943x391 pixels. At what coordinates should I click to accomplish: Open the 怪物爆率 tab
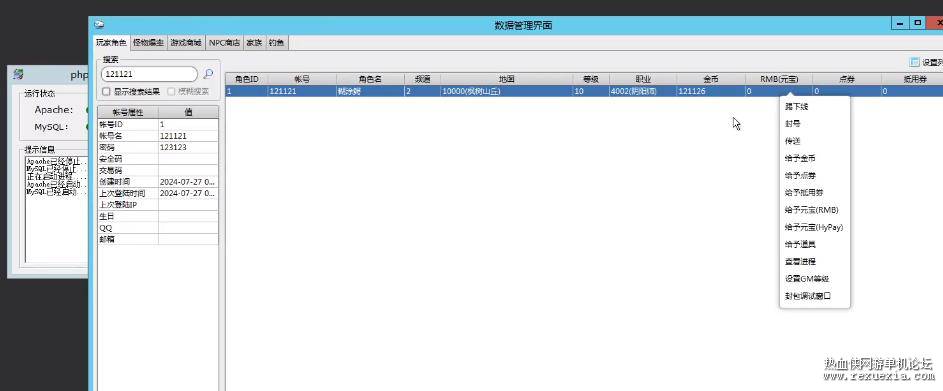148,43
